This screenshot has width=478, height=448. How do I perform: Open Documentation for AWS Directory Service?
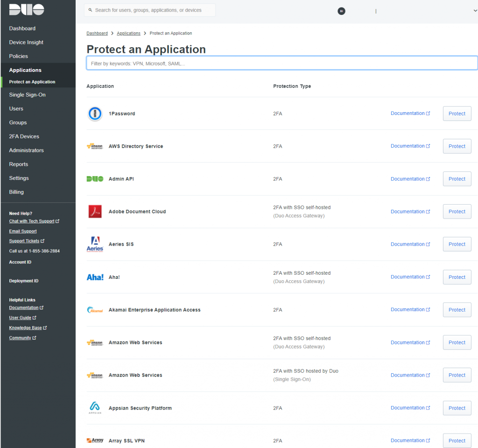(410, 146)
